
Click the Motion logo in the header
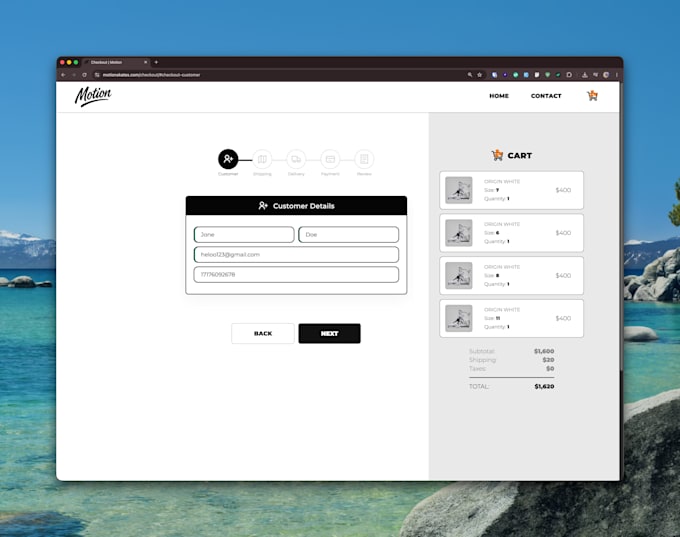click(93, 96)
